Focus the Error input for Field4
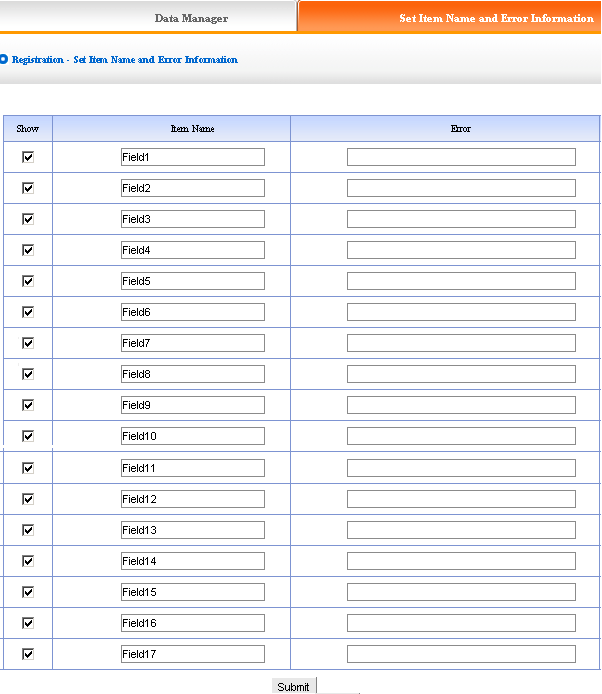602x694 pixels. 461,250
